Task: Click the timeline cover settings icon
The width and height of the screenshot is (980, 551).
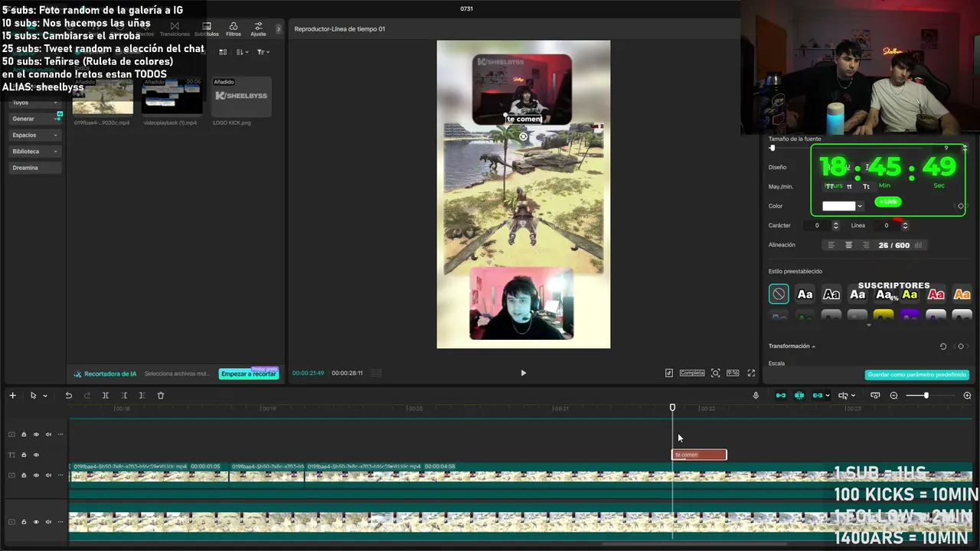Action: pyautogui.click(x=875, y=396)
